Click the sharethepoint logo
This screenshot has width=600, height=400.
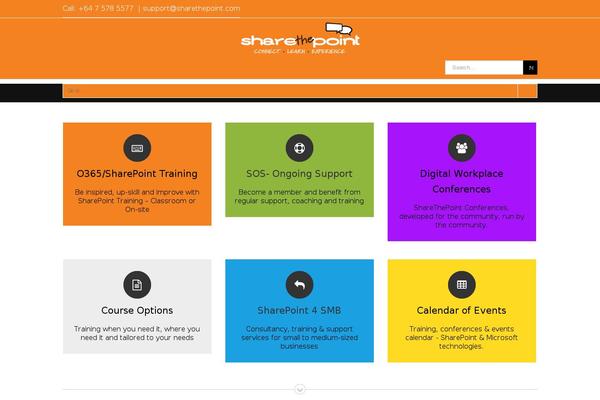click(300, 38)
